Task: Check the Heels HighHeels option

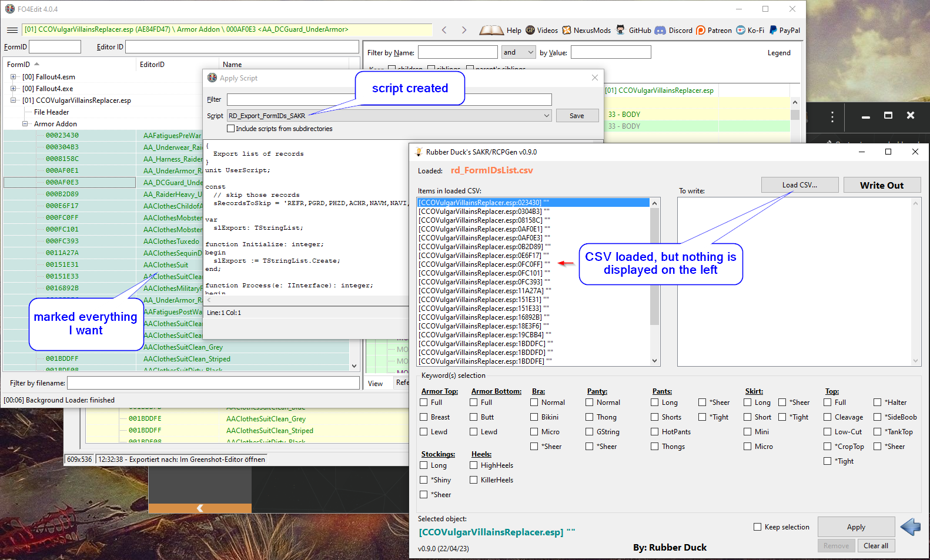Action: (473, 465)
